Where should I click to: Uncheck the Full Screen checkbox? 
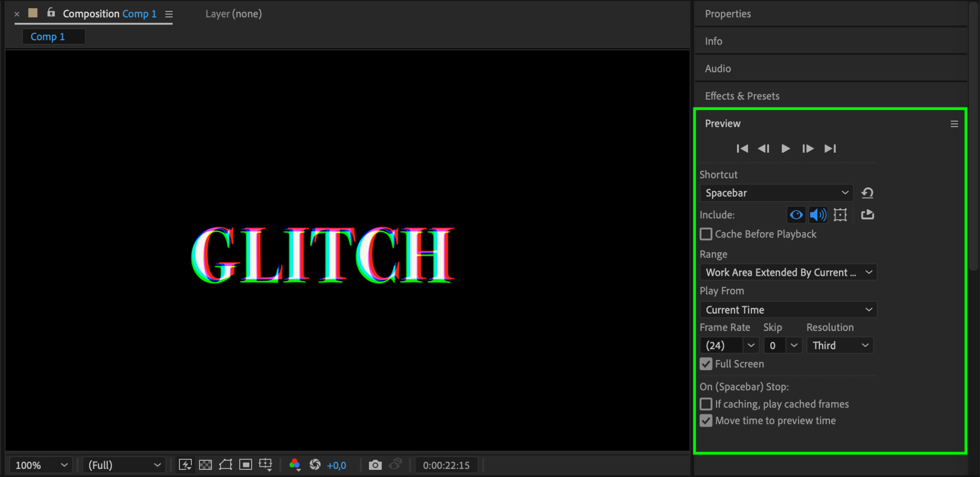pos(706,364)
